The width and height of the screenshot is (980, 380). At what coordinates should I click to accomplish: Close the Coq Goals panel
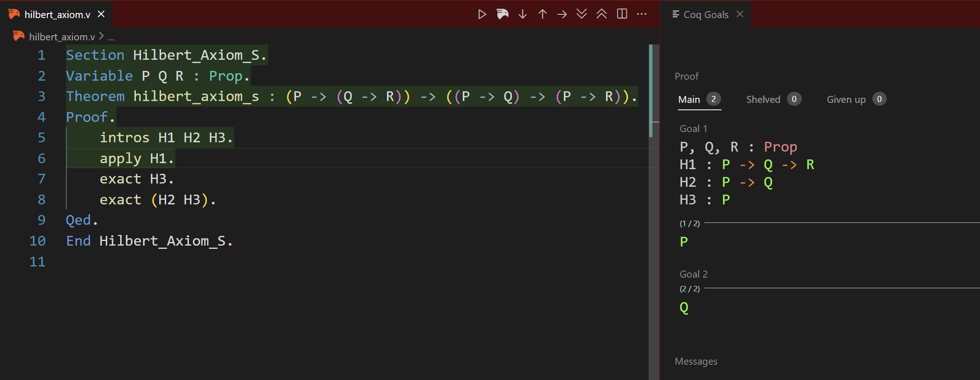click(740, 14)
